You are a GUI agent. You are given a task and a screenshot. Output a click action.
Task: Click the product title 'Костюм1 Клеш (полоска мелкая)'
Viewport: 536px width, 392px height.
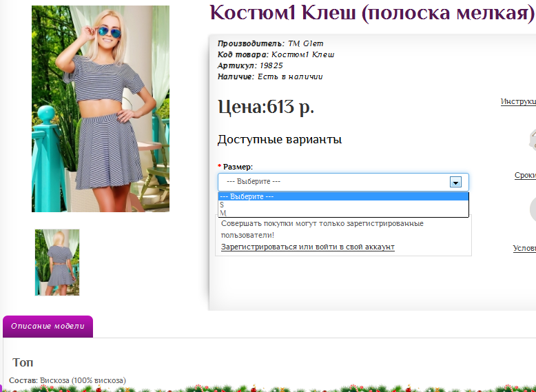pos(372,13)
